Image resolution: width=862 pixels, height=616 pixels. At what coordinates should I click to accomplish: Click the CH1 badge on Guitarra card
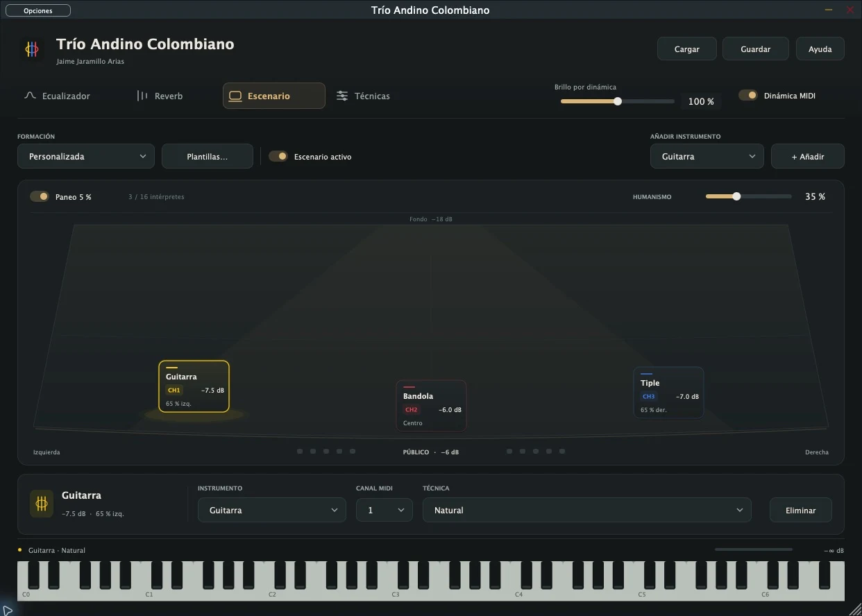point(174,391)
